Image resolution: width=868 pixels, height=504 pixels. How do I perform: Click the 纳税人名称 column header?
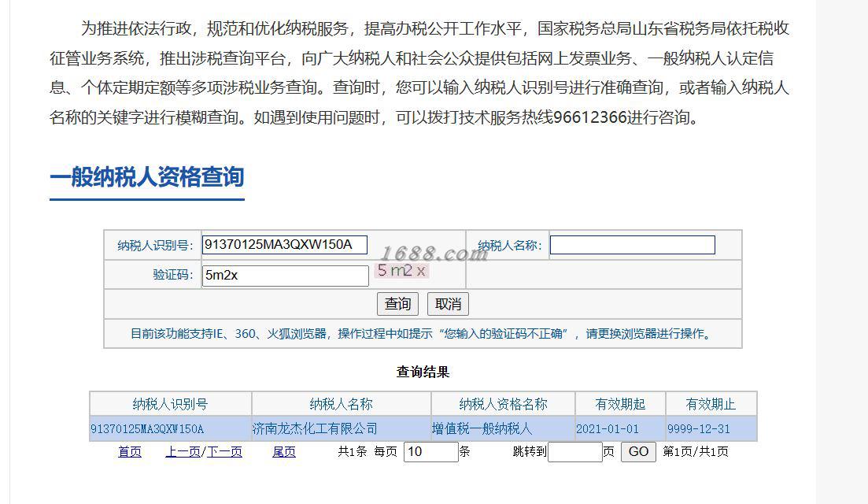point(341,404)
